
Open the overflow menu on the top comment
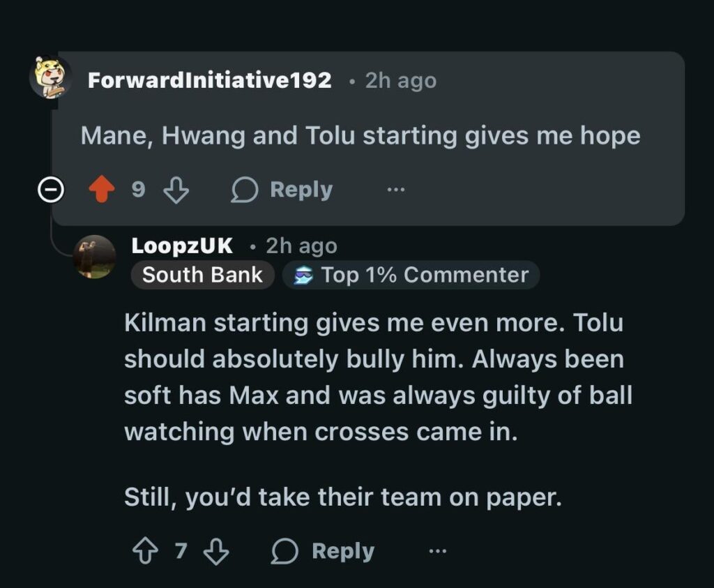click(396, 188)
